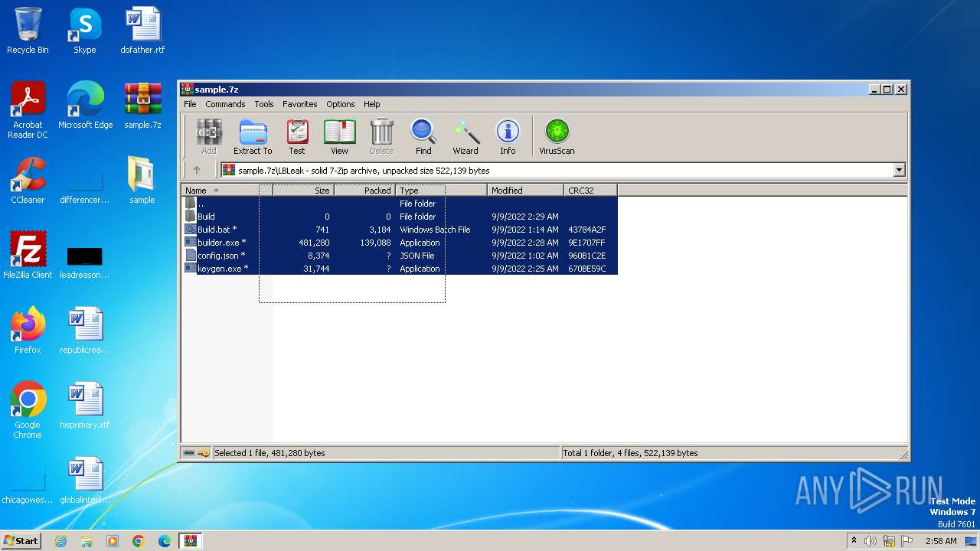The height and width of the screenshot is (551, 980).
Task: Open the File menu
Action: pyautogui.click(x=190, y=104)
